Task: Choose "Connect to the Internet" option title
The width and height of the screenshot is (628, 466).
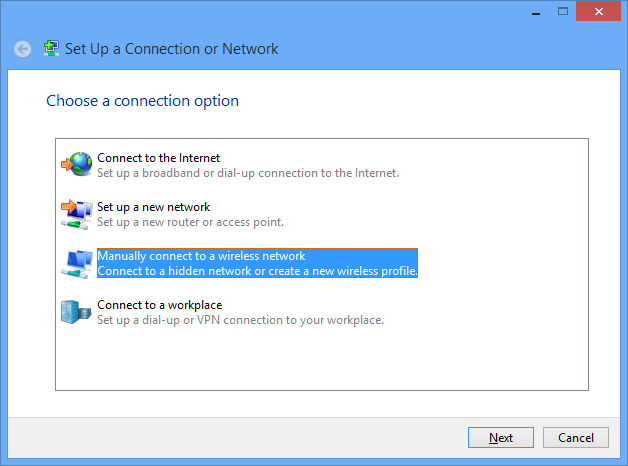Action: pyautogui.click(x=158, y=158)
